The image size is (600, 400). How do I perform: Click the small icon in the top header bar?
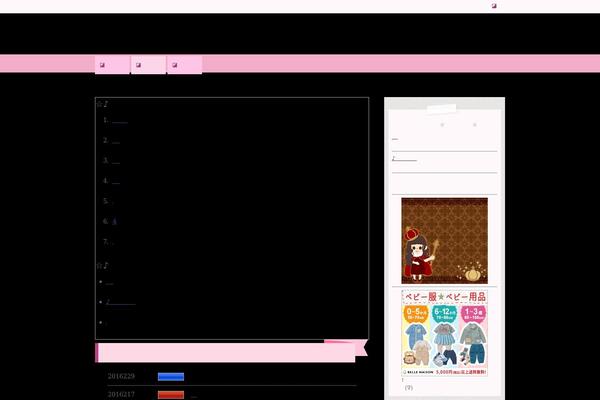[494, 6]
